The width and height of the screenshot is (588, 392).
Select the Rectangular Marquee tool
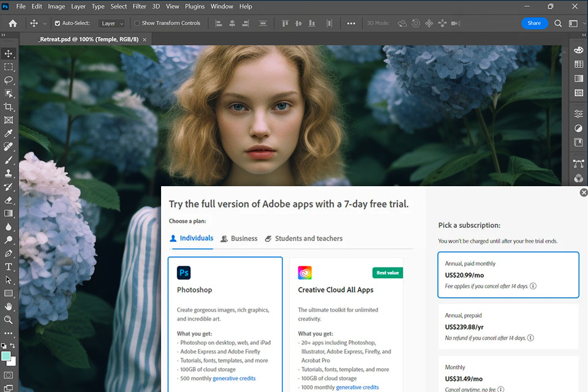coord(8,67)
